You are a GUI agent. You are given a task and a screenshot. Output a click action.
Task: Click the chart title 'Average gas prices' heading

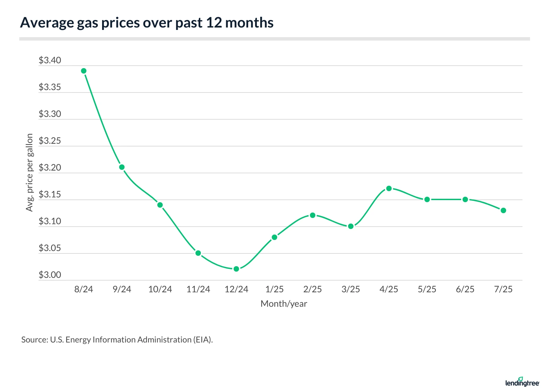click(x=147, y=23)
